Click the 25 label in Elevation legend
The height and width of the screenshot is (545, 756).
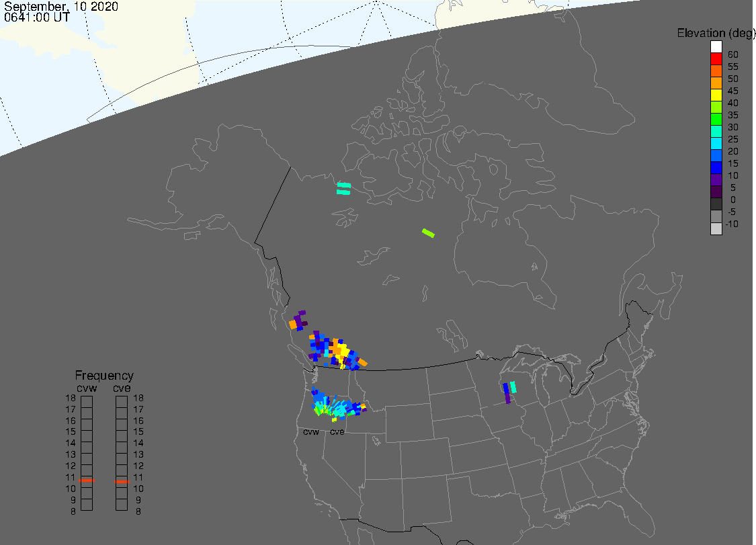pos(733,139)
